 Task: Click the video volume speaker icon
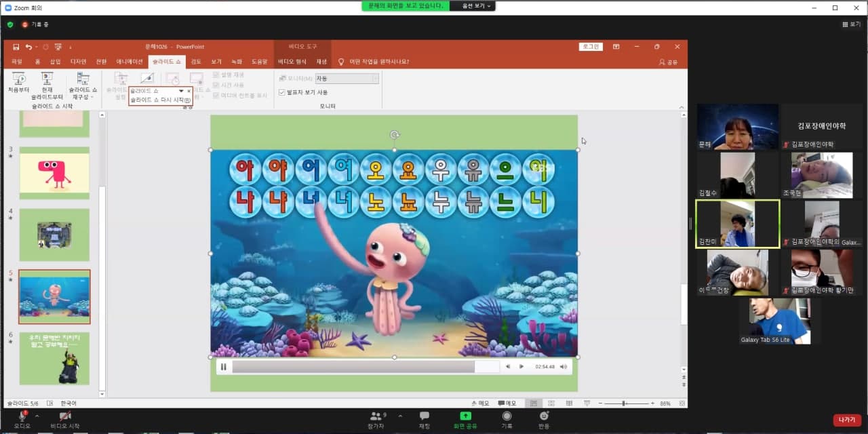click(563, 367)
